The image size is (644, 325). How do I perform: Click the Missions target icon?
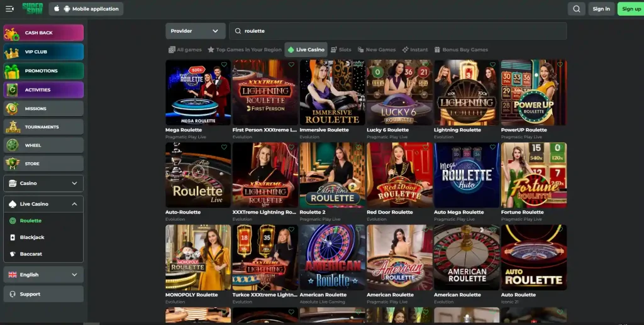coord(12,108)
